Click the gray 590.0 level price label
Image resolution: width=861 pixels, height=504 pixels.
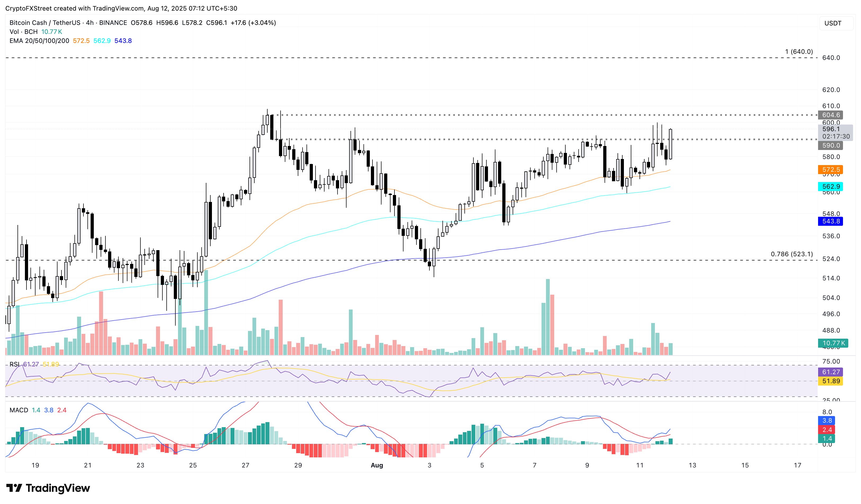pyautogui.click(x=830, y=145)
